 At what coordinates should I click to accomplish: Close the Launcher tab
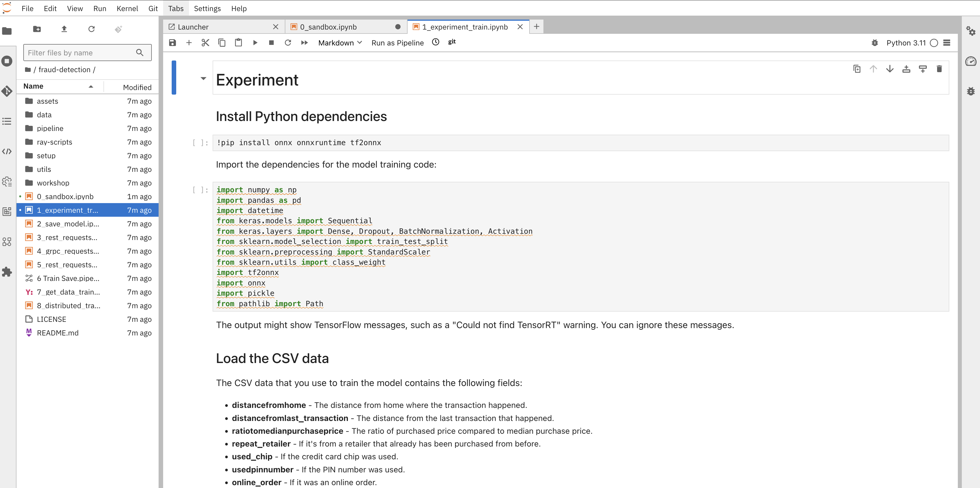pyautogui.click(x=276, y=27)
